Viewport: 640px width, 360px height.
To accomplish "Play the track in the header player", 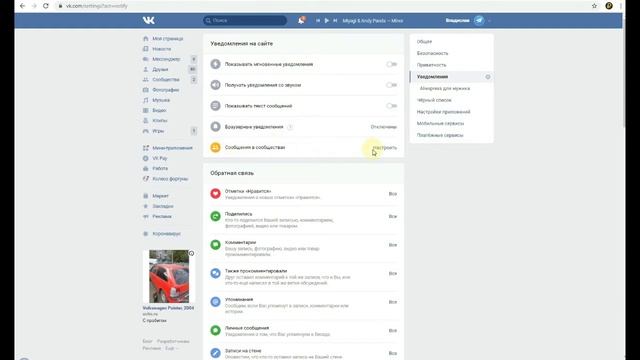I will (x=327, y=20).
